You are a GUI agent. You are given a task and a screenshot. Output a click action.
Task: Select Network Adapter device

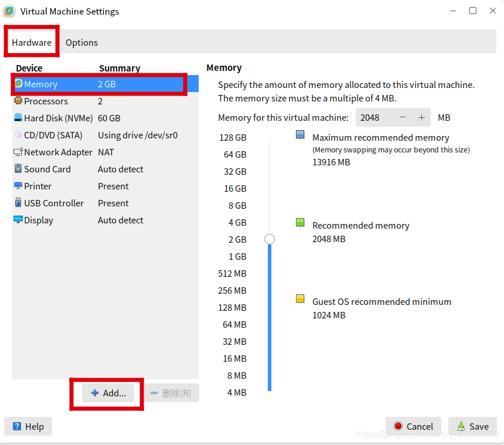[105, 152]
